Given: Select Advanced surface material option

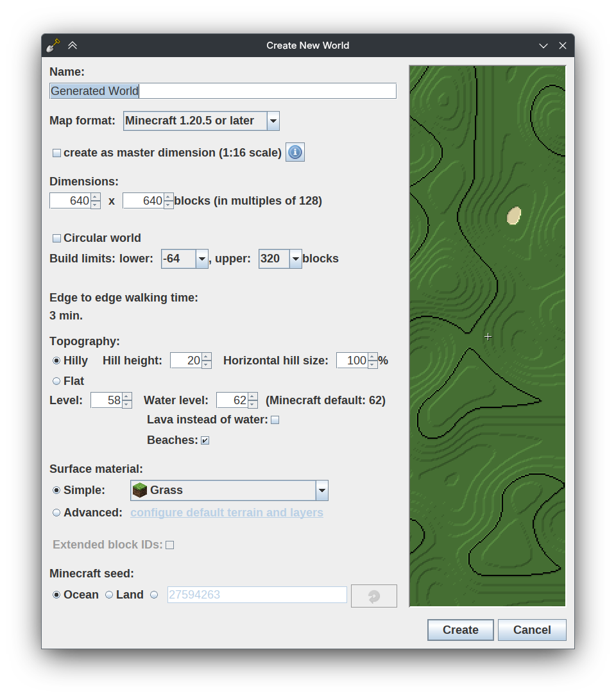Looking at the screenshot, I should [x=57, y=513].
